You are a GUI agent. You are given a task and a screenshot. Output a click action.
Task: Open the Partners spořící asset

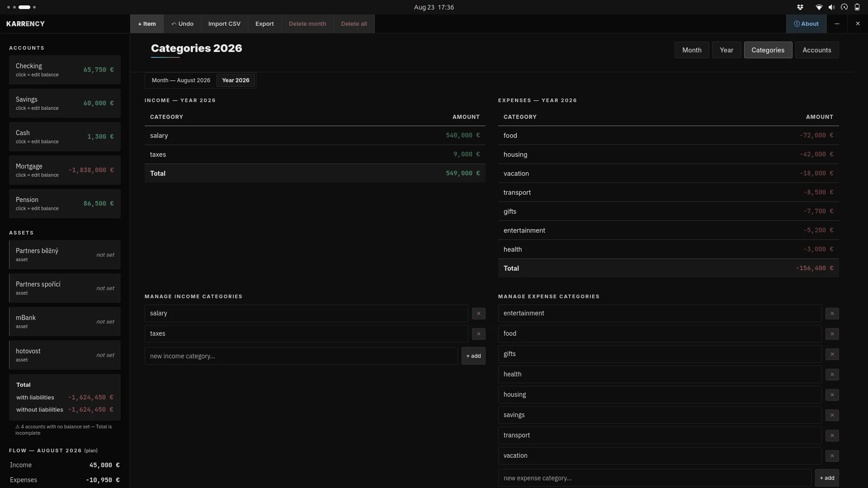(65, 288)
